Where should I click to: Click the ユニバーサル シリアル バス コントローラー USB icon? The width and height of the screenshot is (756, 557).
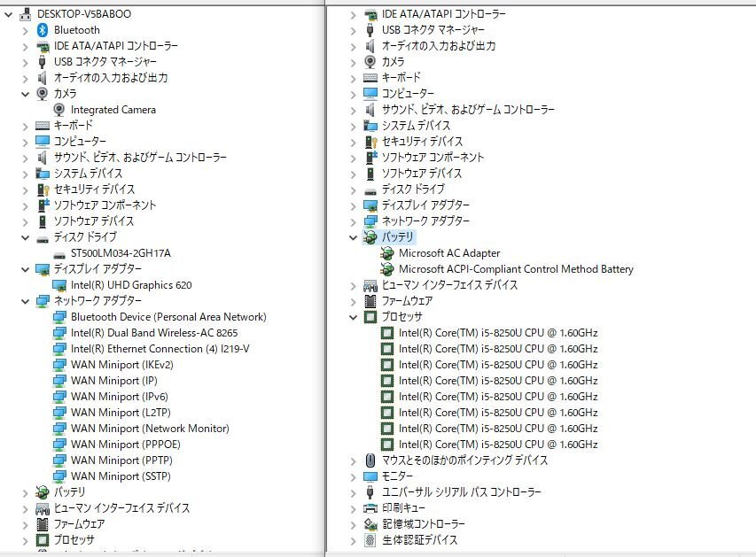click(x=370, y=492)
